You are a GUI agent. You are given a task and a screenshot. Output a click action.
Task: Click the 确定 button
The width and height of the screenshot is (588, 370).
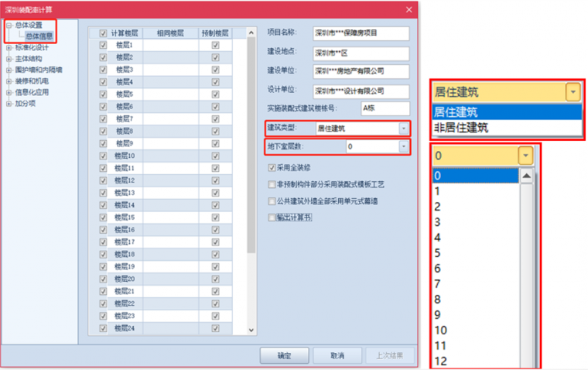click(x=284, y=355)
